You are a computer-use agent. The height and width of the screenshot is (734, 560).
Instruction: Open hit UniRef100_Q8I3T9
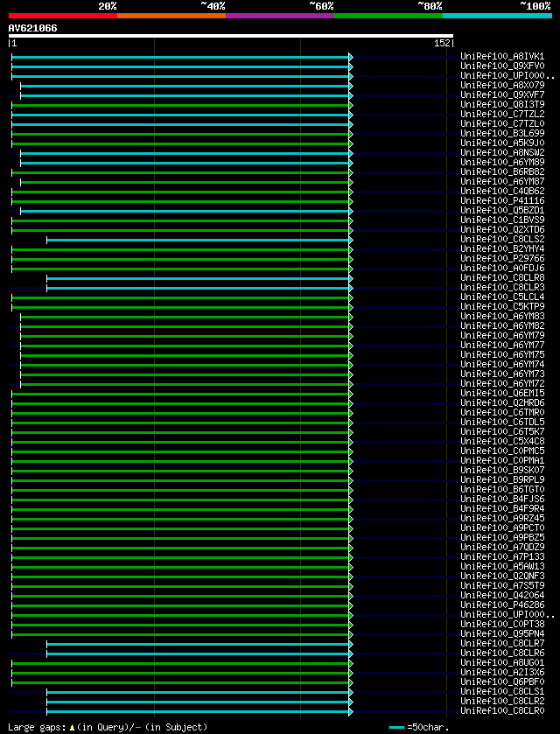point(503,104)
